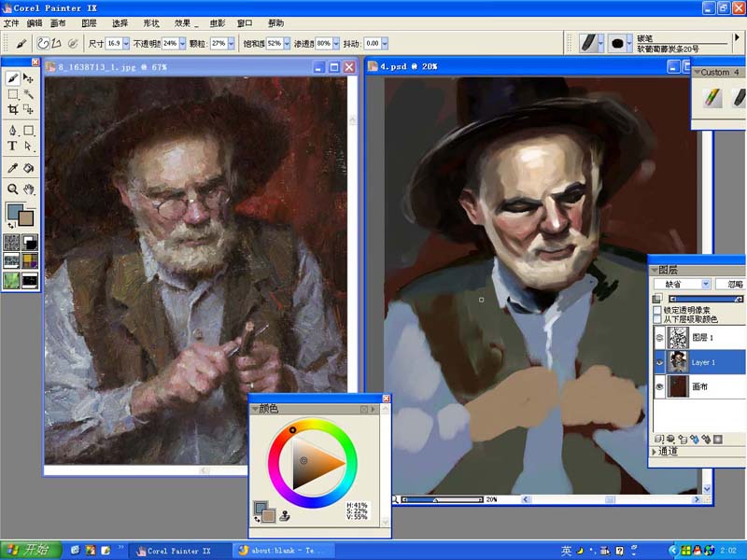Image resolution: width=747 pixels, height=560 pixels.
Task: Click the main color swatch in toolbox
Action: [x=14, y=211]
